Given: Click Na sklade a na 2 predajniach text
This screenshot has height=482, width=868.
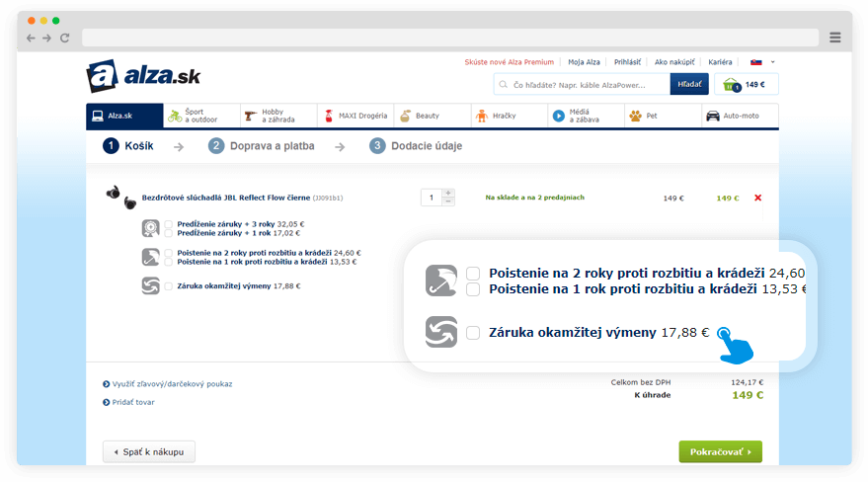Looking at the screenshot, I should click(535, 197).
